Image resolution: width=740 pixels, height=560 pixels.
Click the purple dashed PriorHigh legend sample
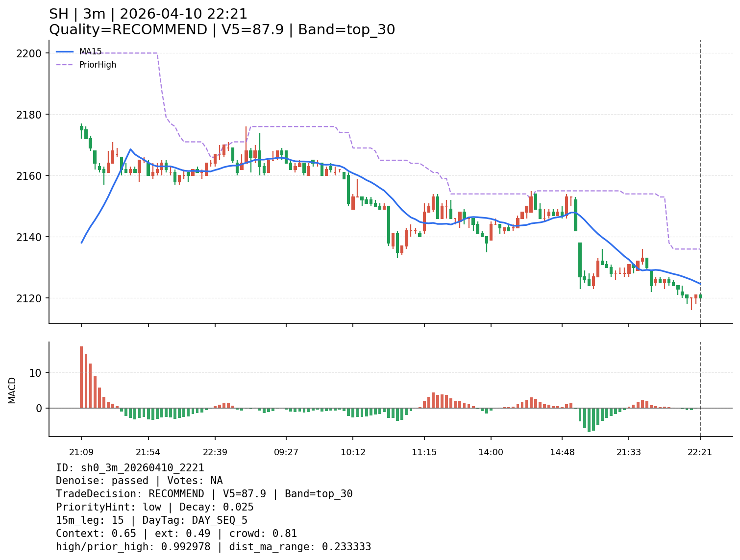[x=65, y=65]
